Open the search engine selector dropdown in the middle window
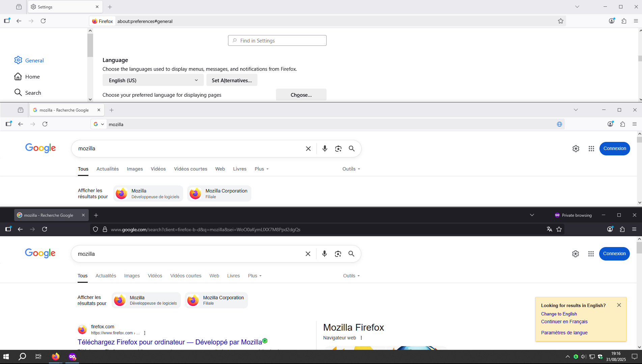Viewport: 642px width, 364px height. point(99,124)
